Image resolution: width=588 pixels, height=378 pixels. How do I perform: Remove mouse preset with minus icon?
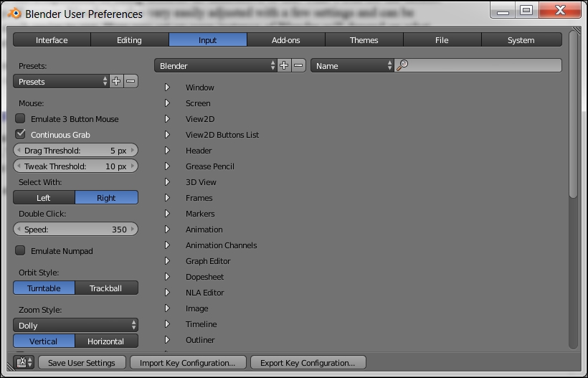click(x=131, y=81)
